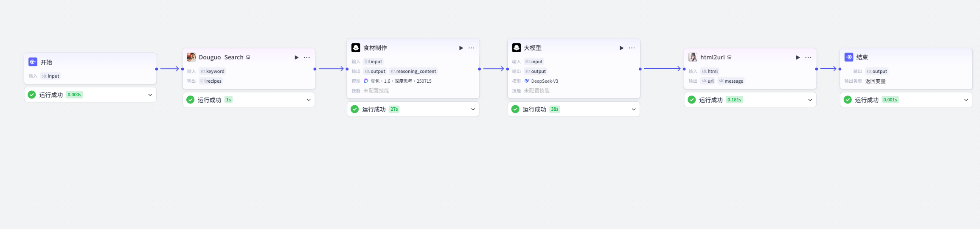Viewport: 980px width, 229px height.
Task: Open the three-dot menu on html2url node
Action: pos(808,57)
